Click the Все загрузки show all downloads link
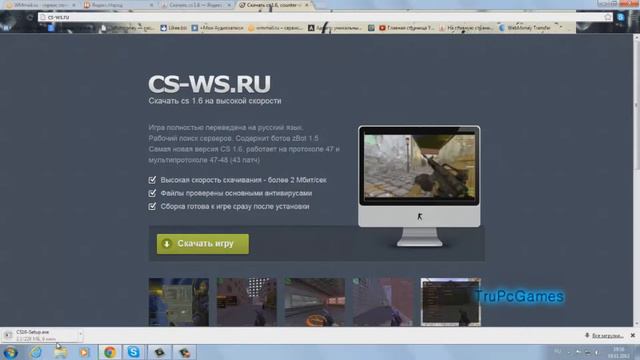This screenshot has height=360, width=640. (x=607, y=336)
